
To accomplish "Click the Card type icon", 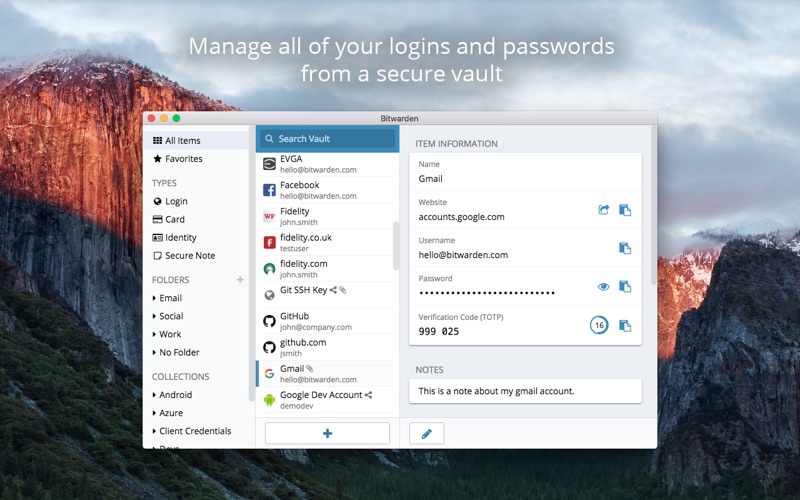I will pos(158,219).
